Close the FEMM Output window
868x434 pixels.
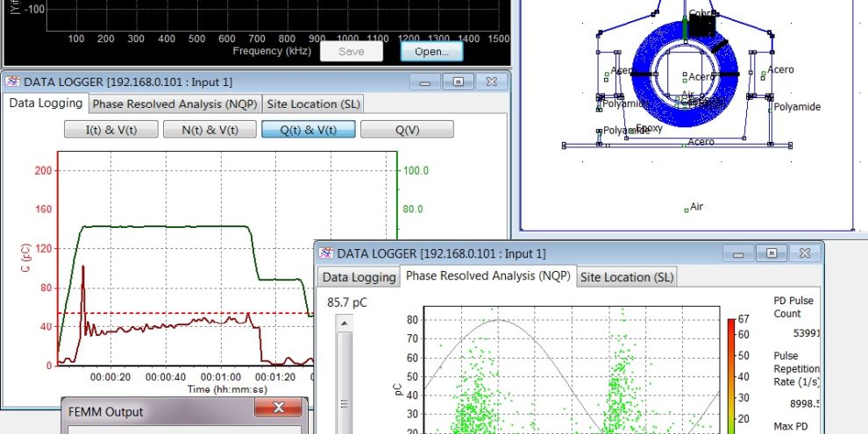coord(280,408)
